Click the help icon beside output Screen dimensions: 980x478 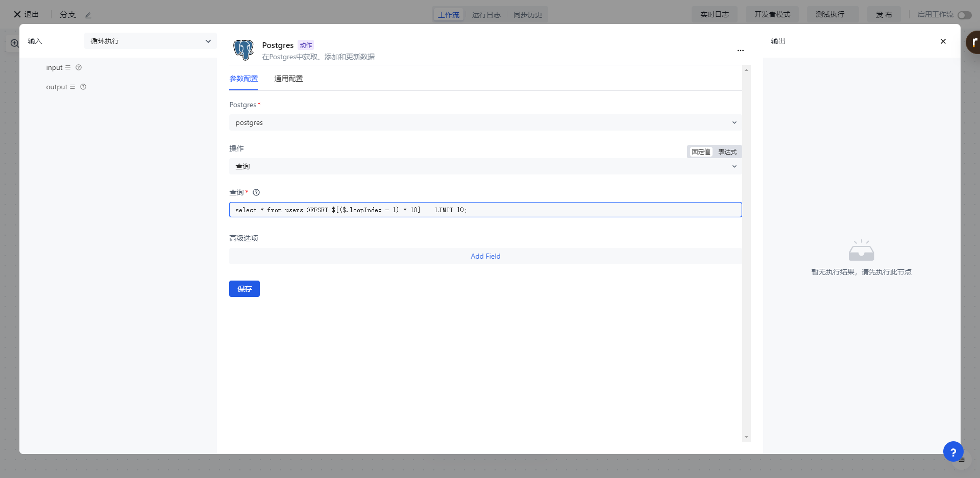click(83, 87)
